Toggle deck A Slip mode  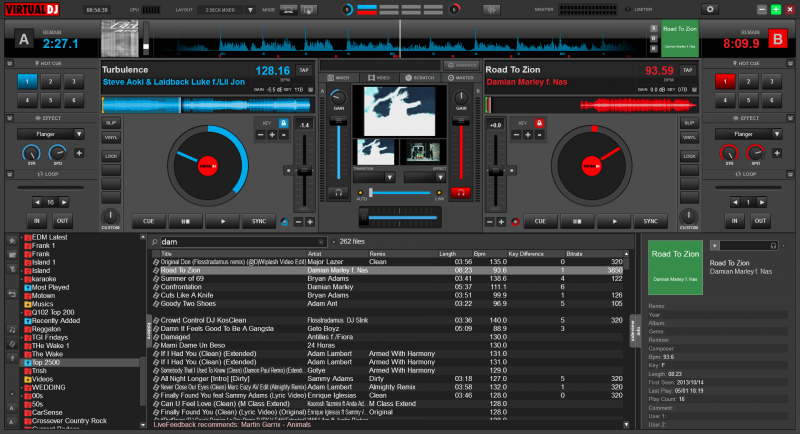pyautogui.click(x=111, y=123)
